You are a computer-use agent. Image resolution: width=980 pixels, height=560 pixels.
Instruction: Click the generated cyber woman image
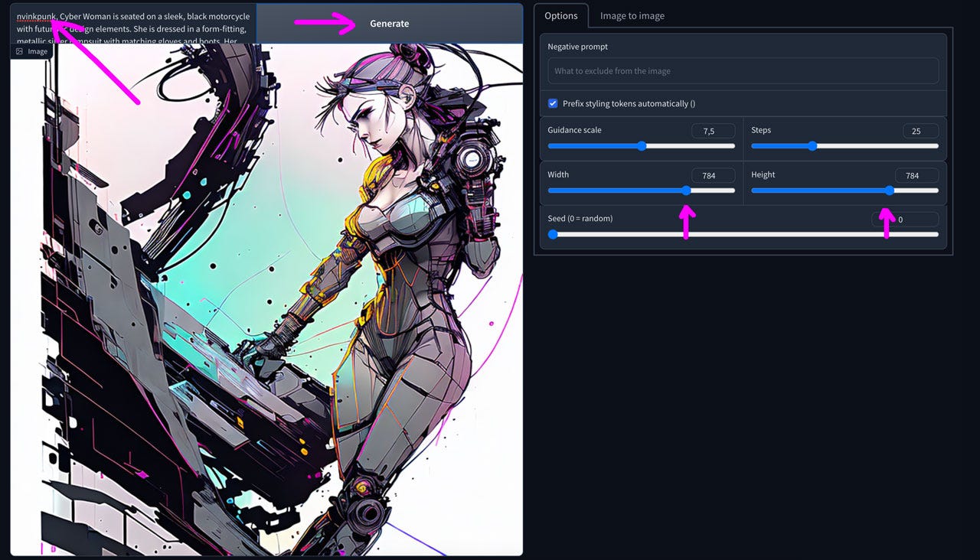pos(268,306)
